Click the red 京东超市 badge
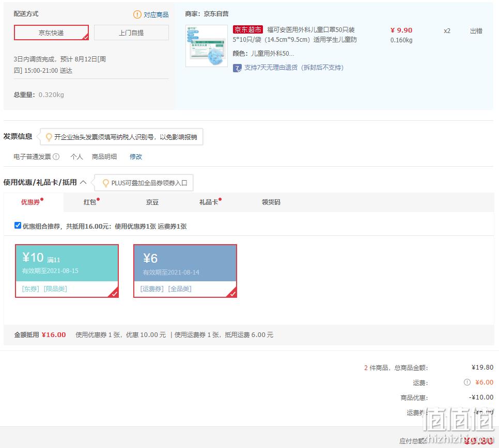Screen dimensions: 499x448 click(247, 29)
